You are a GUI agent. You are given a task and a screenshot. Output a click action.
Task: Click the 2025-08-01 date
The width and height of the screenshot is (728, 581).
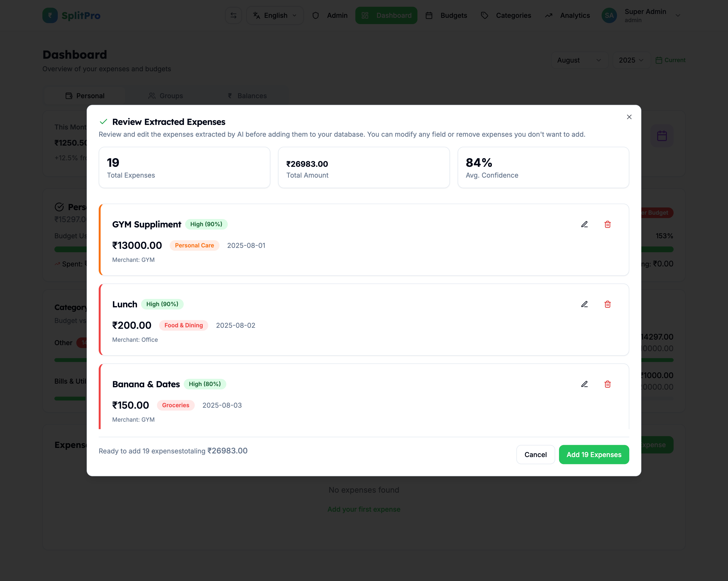pos(246,245)
